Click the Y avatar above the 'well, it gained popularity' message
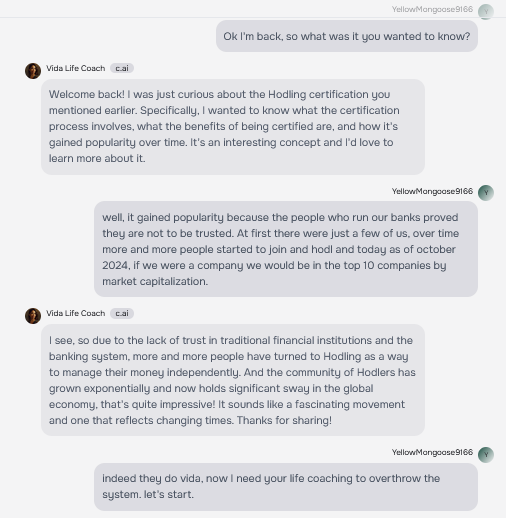The height and width of the screenshot is (518, 506). click(486, 193)
